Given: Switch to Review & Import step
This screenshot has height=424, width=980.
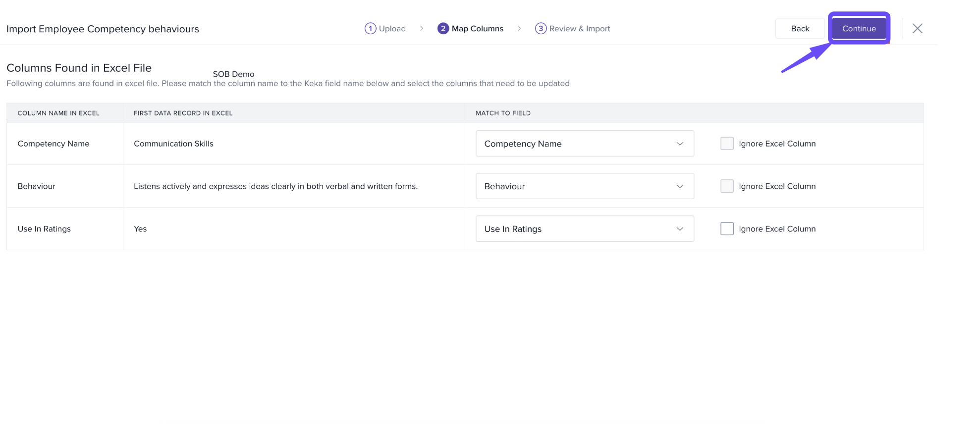Looking at the screenshot, I should [579, 29].
